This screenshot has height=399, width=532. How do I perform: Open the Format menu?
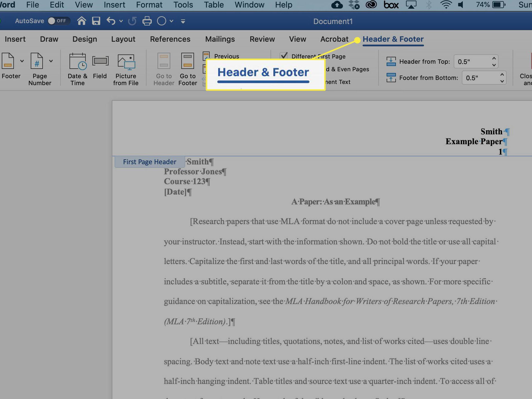tap(149, 5)
